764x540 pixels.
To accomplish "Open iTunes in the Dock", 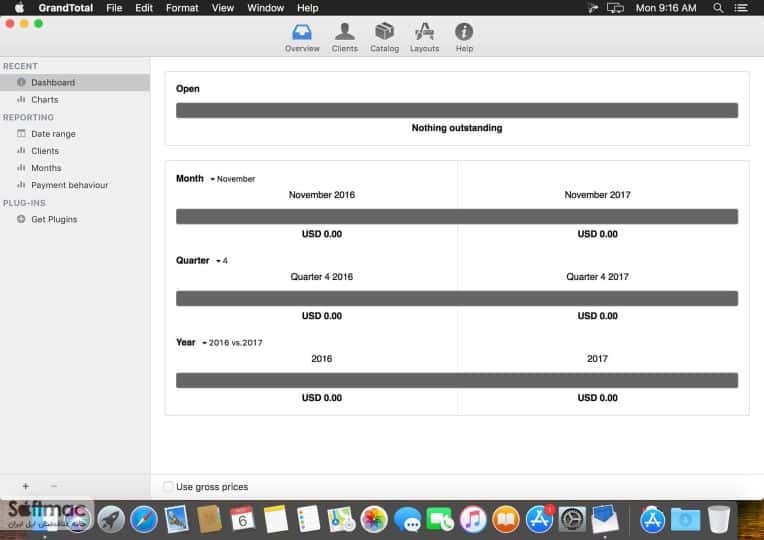I will (x=473, y=520).
